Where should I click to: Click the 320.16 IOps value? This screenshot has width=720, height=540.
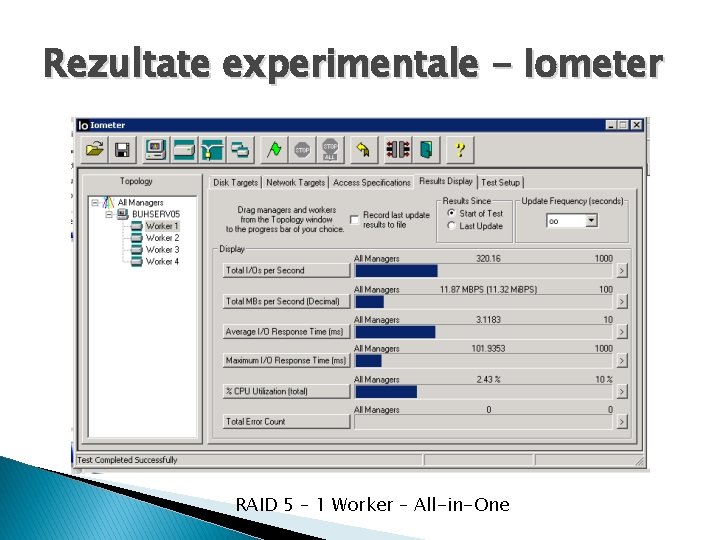tap(488, 259)
